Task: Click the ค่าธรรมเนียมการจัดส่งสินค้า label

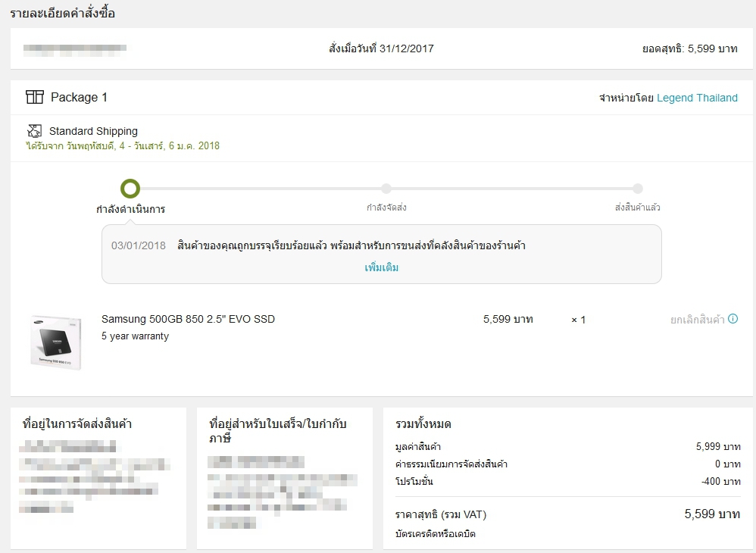Action: tap(451, 464)
